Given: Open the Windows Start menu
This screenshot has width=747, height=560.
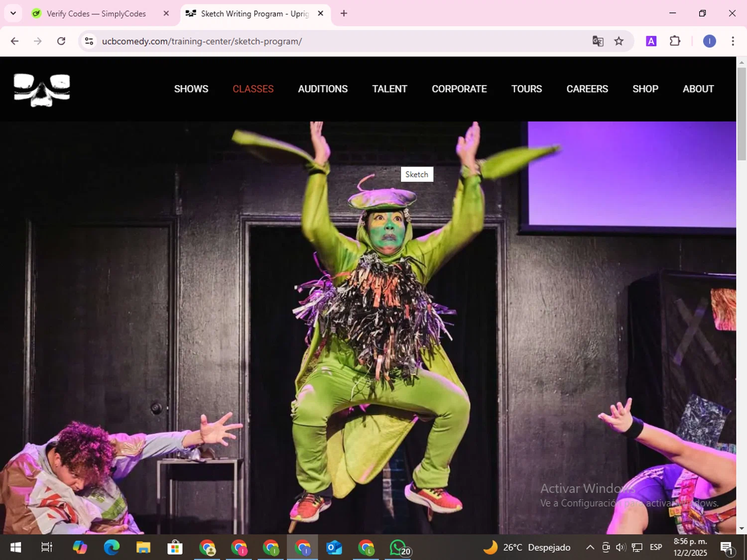Looking at the screenshot, I should coord(15,548).
